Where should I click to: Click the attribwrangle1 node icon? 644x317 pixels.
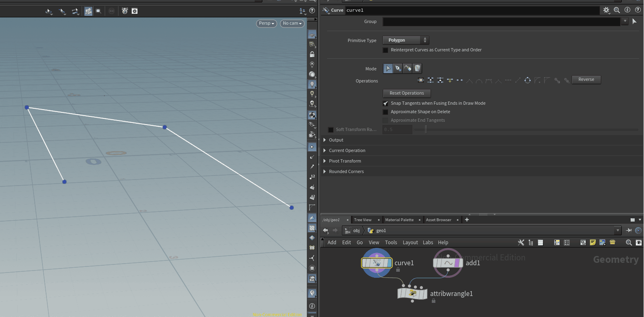tap(412, 294)
